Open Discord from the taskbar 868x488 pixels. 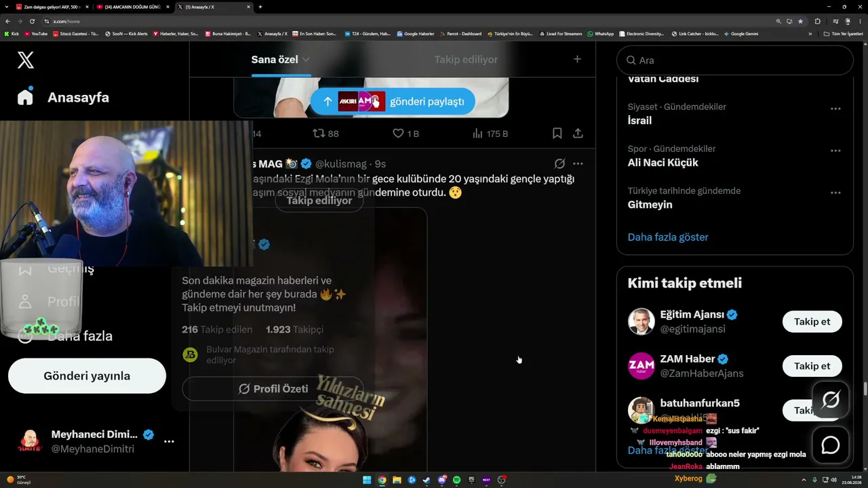441,480
